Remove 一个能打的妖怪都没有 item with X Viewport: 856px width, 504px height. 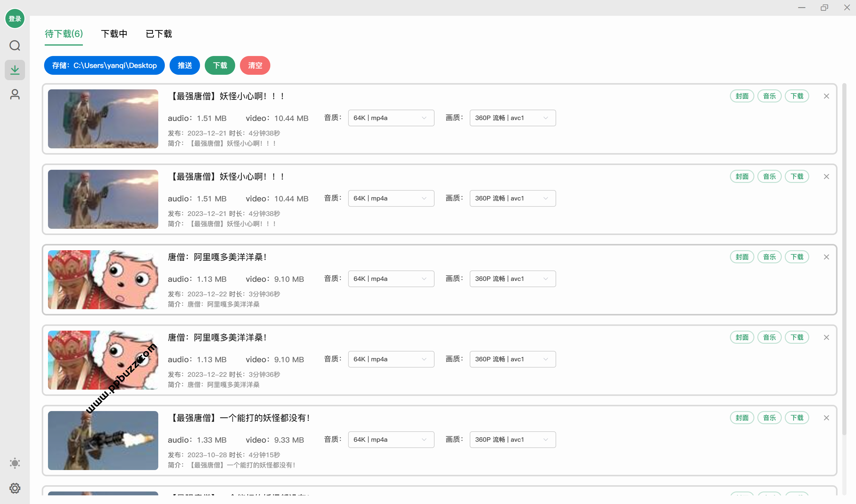(x=826, y=418)
